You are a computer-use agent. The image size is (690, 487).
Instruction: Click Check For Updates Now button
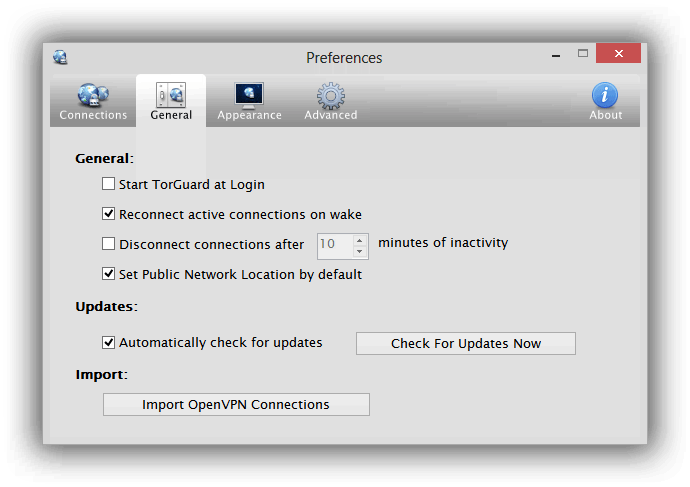(466, 343)
